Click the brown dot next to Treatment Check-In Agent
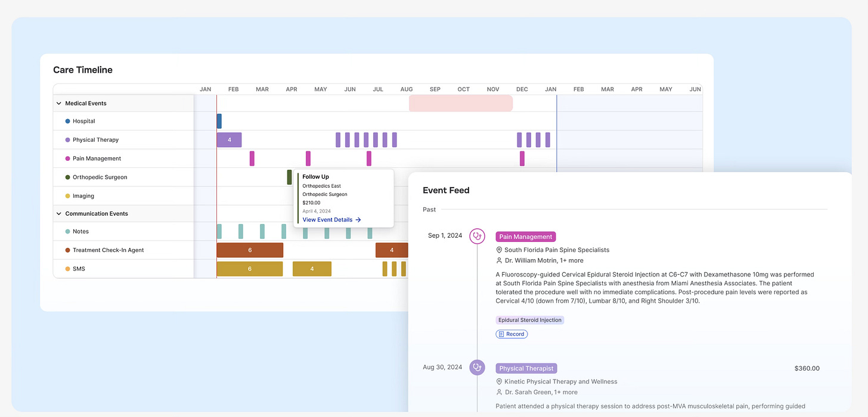Viewport: 868px width, 417px height. click(x=67, y=250)
